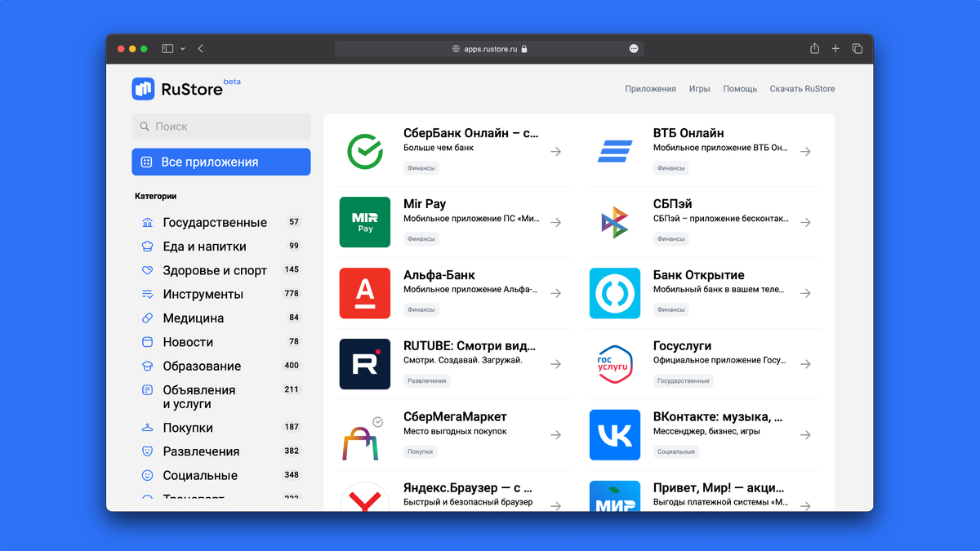Viewport: 980px width, 551px height.
Task: Click the arrow next to Mir Pay
Action: pos(556,222)
